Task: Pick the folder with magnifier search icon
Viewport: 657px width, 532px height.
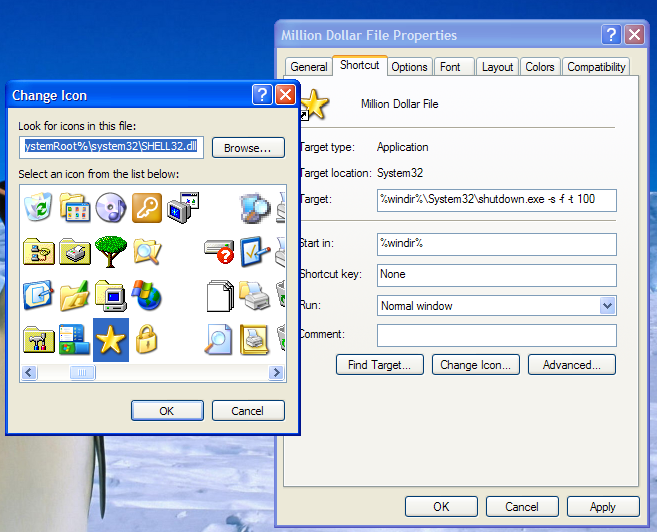Action: [147, 252]
